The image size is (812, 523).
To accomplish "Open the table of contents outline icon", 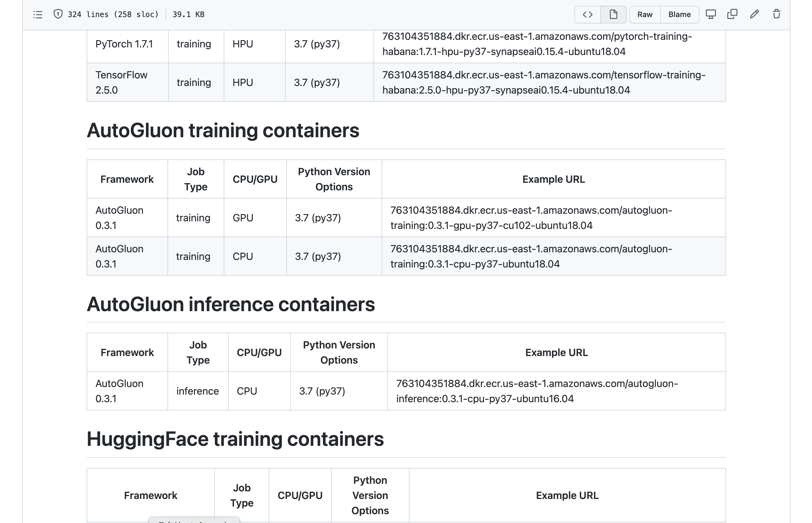I will click(x=38, y=15).
